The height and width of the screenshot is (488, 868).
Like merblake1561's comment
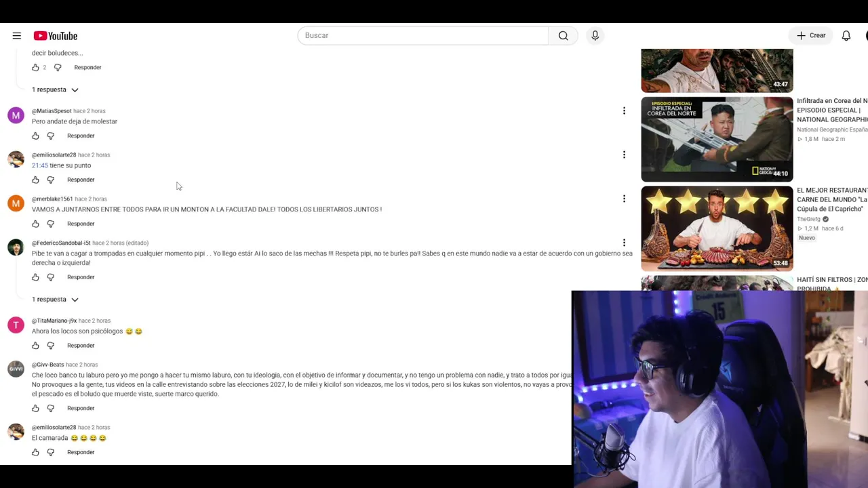(35, 224)
